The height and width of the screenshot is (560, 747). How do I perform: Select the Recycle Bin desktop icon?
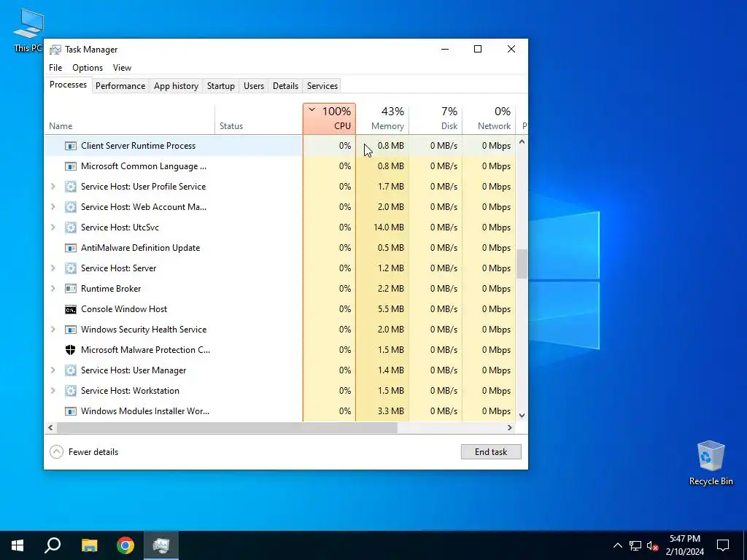click(x=711, y=463)
